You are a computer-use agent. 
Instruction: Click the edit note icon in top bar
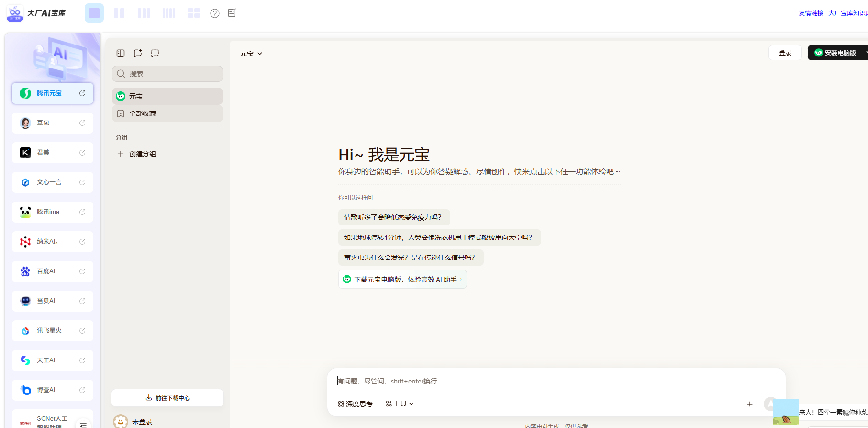232,13
